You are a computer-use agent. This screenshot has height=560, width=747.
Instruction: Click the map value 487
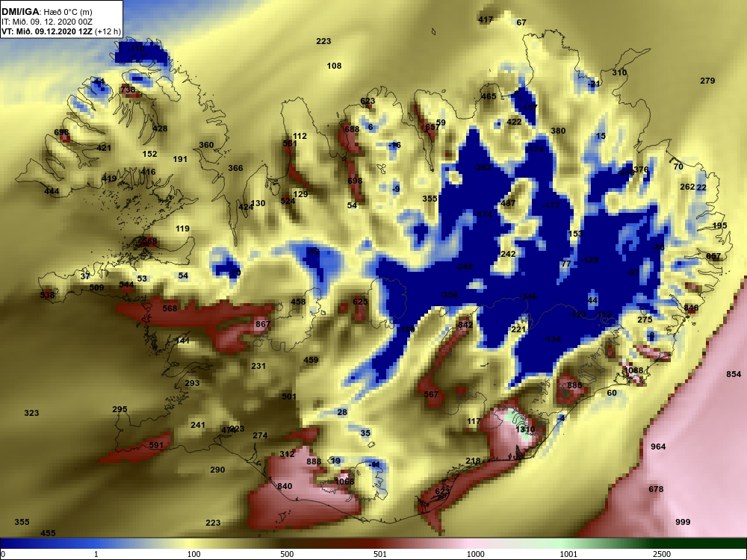pyautogui.click(x=508, y=203)
